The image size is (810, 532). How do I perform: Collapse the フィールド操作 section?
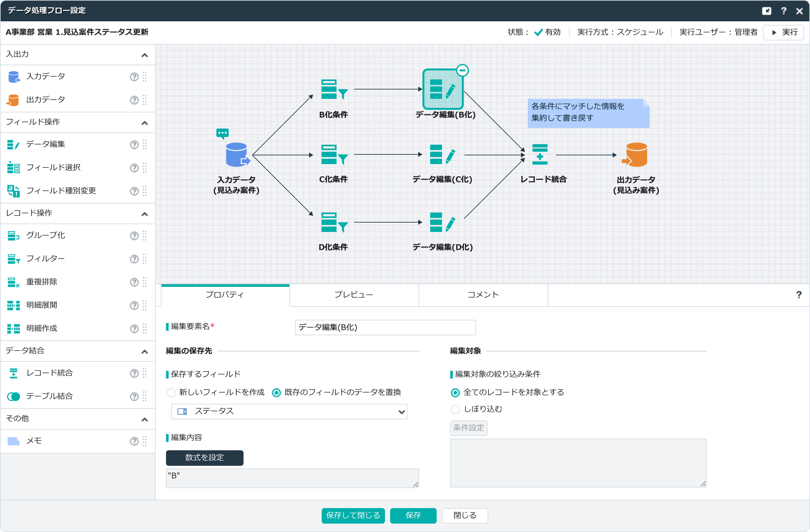(x=145, y=123)
